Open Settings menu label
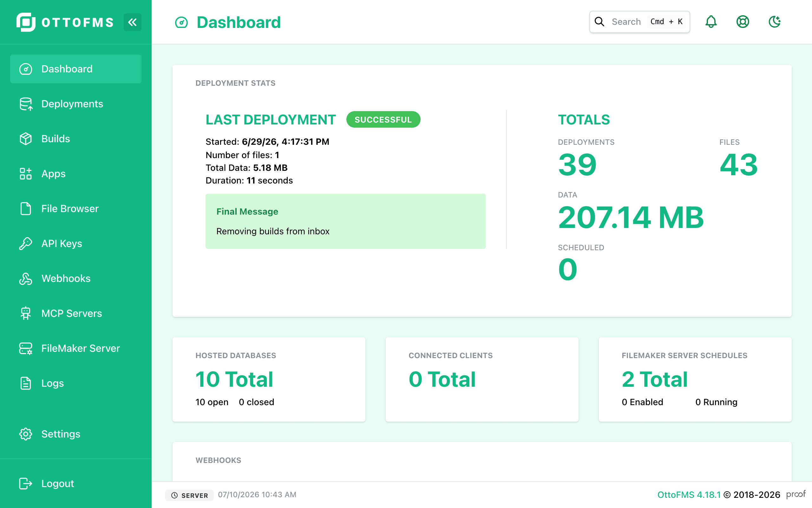This screenshot has height=508, width=812. point(61,434)
